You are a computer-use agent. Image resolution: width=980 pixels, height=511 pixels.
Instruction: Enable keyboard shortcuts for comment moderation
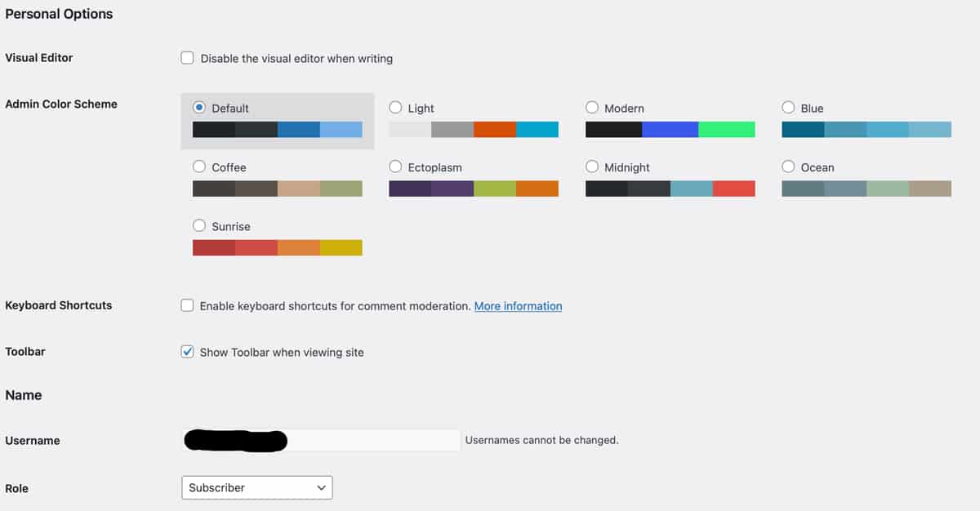click(x=187, y=305)
